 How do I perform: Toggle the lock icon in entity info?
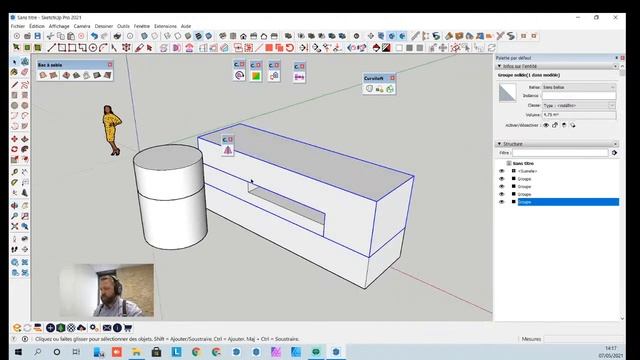(555, 125)
